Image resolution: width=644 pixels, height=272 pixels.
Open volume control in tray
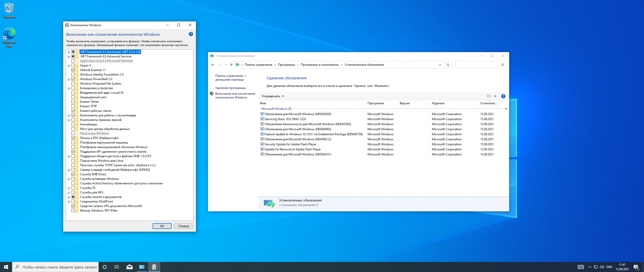[x=602, y=267]
